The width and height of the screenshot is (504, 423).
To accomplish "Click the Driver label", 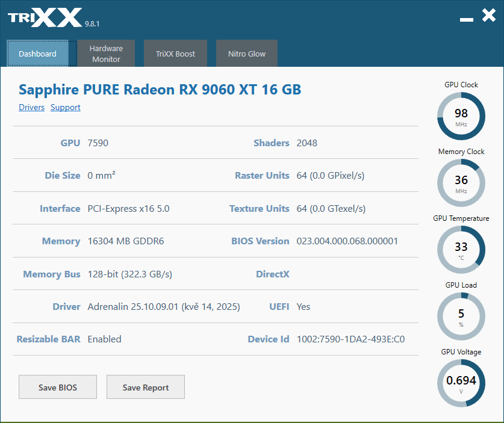I will point(66,307).
